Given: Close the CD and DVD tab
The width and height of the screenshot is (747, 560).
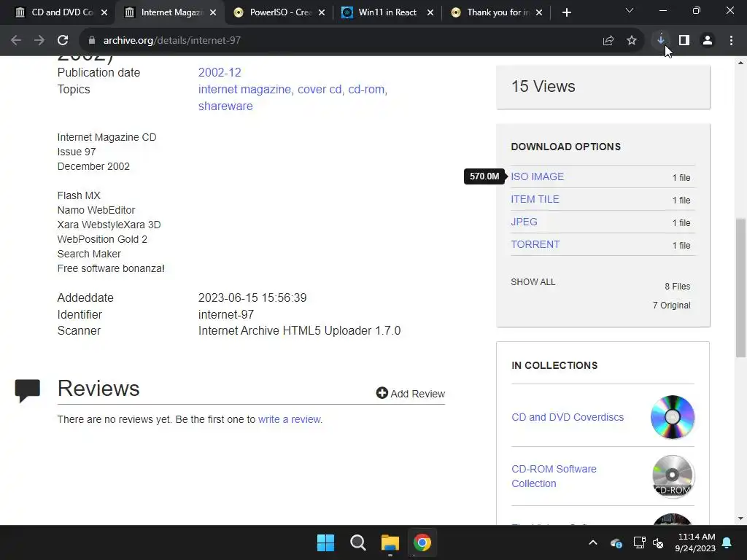Looking at the screenshot, I should (104, 12).
